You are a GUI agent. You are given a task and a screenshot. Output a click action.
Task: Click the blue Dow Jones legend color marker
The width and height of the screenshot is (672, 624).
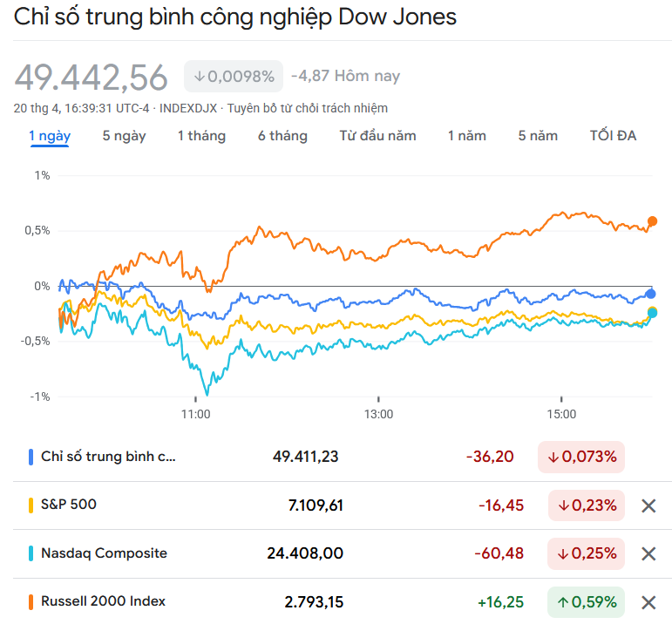[x=31, y=457]
